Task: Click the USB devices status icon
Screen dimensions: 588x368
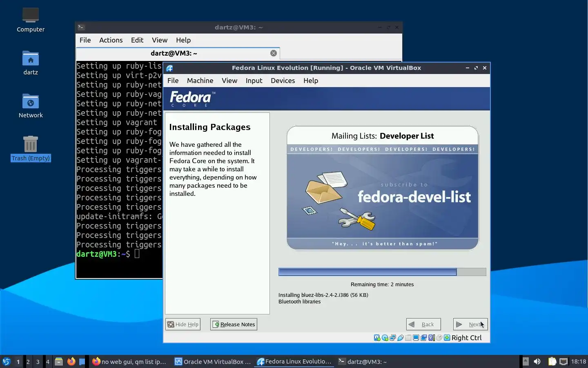Action: point(401,338)
